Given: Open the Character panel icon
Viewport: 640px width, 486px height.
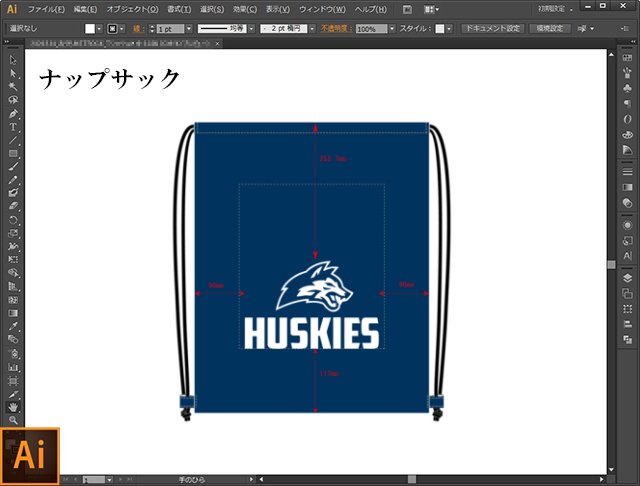Looking at the screenshot, I should click(x=627, y=255).
